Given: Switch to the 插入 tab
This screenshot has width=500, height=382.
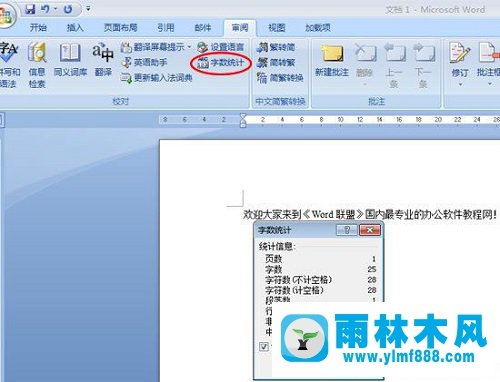Looking at the screenshot, I should [75, 28].
